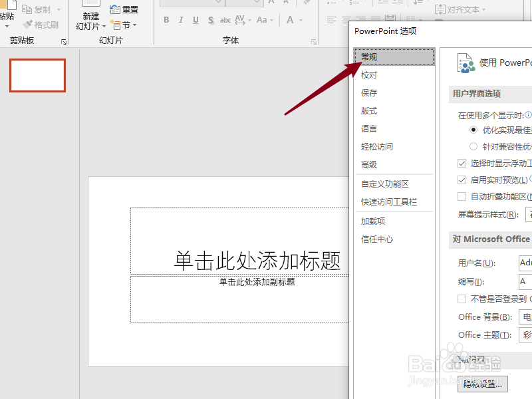This screenshot has width=532, height=399.
Task: Apply text shadow formatting
Action: click(x=209, y=20)
